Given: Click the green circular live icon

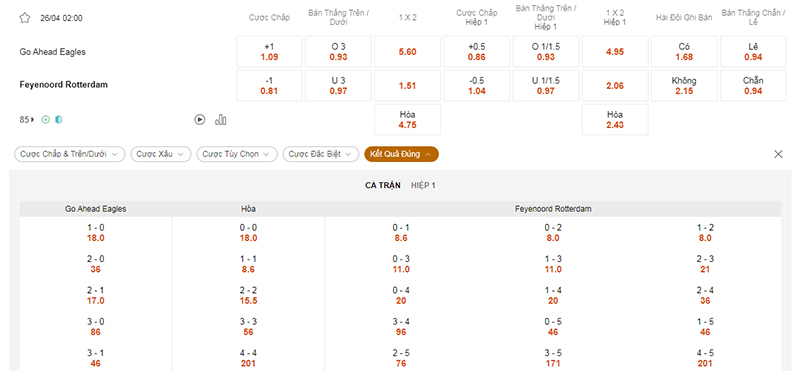Looking at the screenshot, I should [46, 120].
